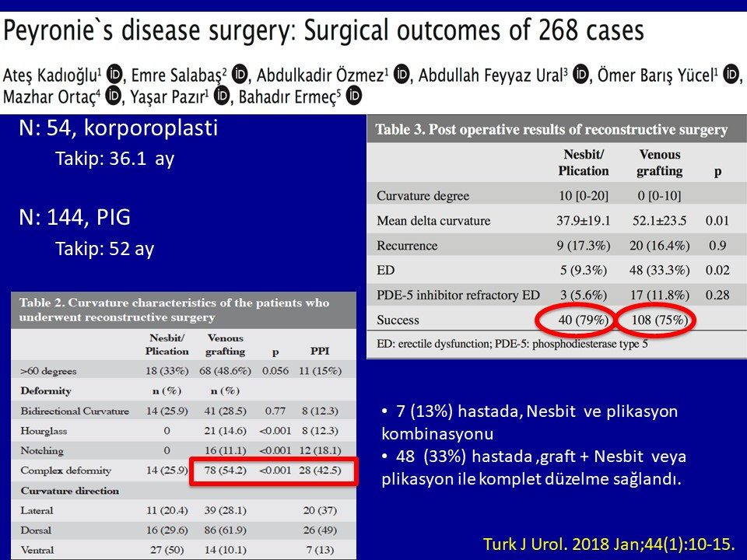Select the 'Complex deformity' row label
This screenshot has width=747, height=560.
point(65,471)
